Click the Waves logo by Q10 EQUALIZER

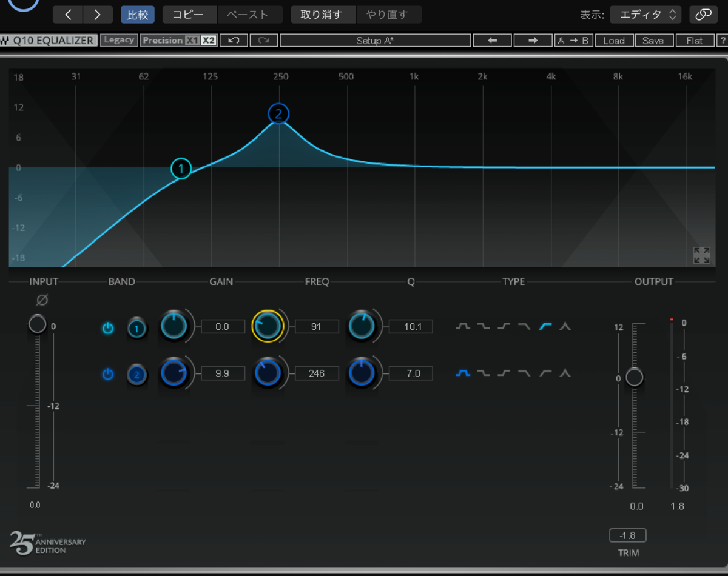5,41
